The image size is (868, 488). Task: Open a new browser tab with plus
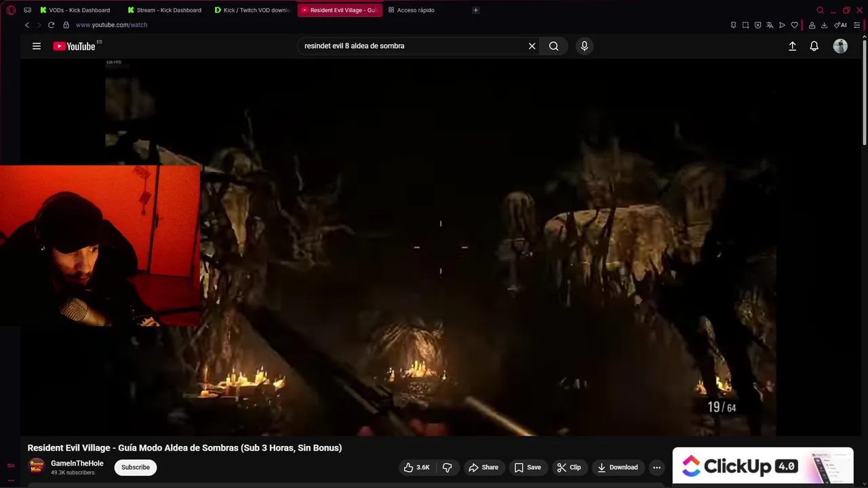475,10
